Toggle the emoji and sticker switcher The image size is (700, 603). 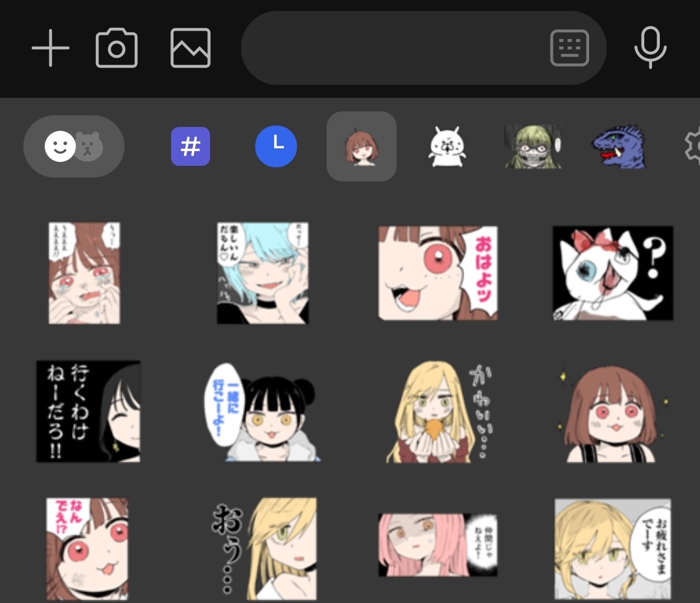point(74,146)
